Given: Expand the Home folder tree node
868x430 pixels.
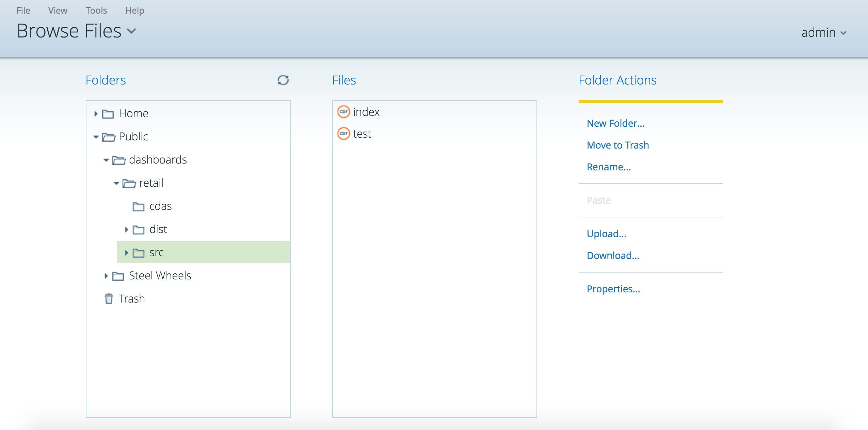Looking at the screenshot, I should 96,113.
